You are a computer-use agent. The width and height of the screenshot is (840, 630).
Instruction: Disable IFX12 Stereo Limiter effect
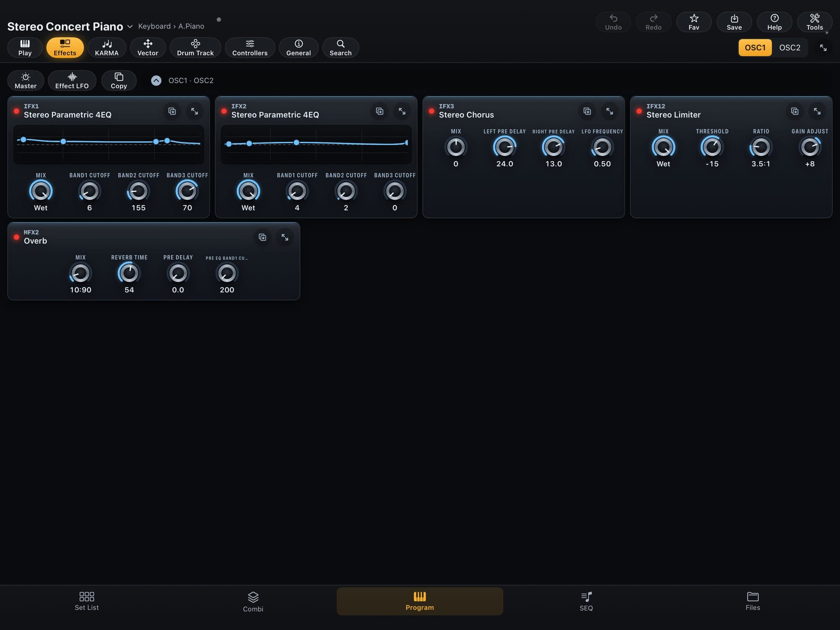click(x=639, y=111)
